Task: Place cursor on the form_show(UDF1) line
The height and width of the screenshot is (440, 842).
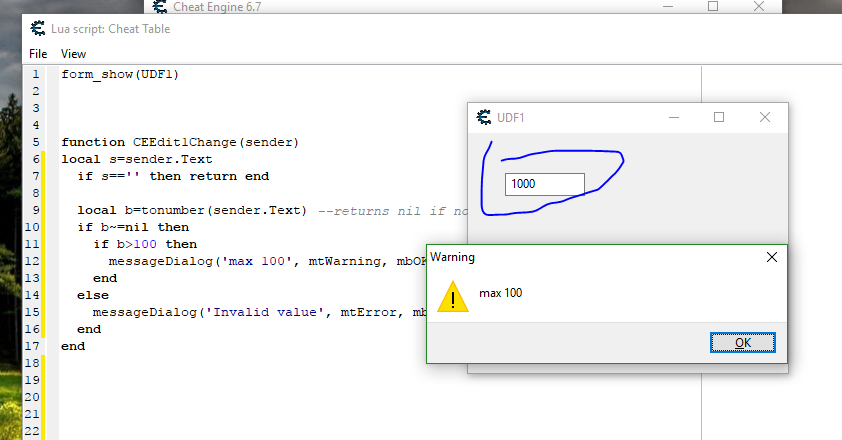Action: [x=120, y=74]
